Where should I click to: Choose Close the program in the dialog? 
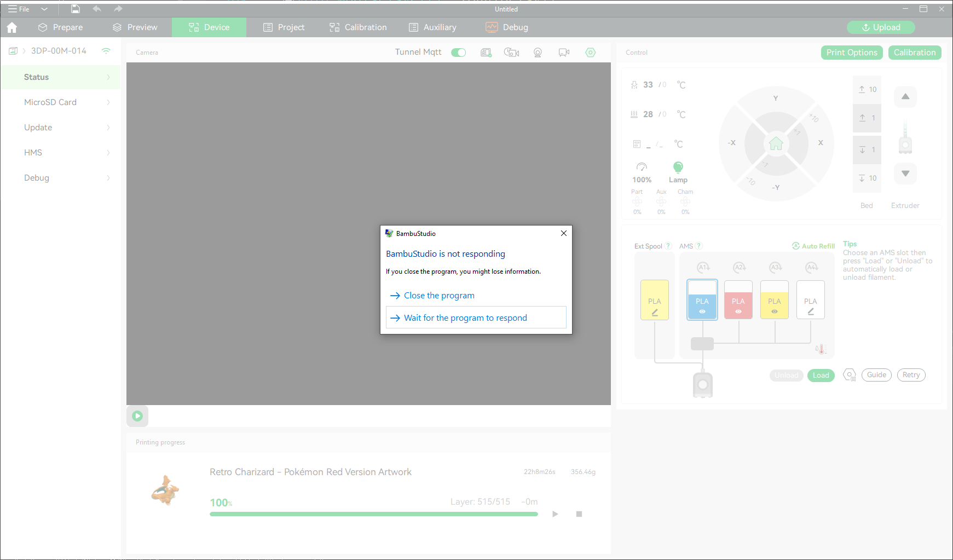click(476, 296)
